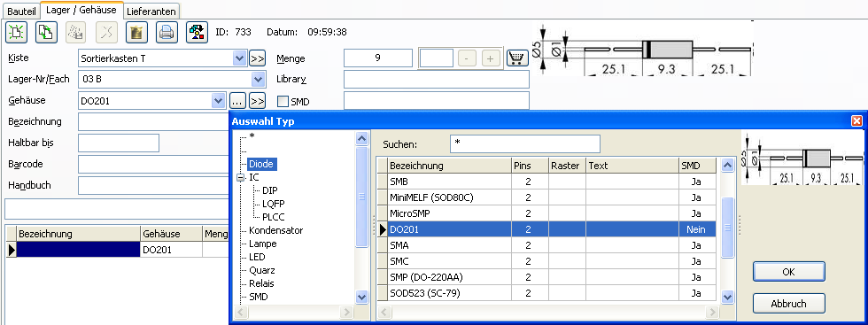The width and height of the screenshot is (868, 325).
Task: Click the shopping cart icon next to Menge
Action: pyautogui.click(x=517, y=58)
